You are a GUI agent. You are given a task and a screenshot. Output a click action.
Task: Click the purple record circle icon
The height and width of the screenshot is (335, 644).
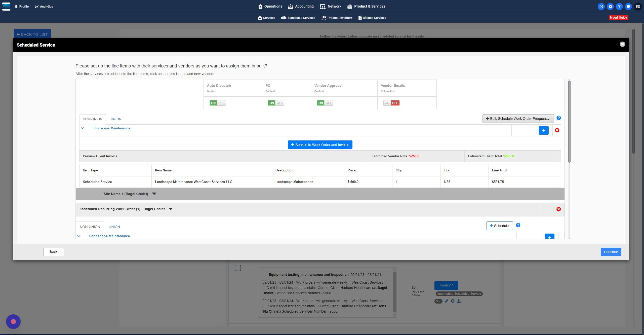tap(13, 322)
